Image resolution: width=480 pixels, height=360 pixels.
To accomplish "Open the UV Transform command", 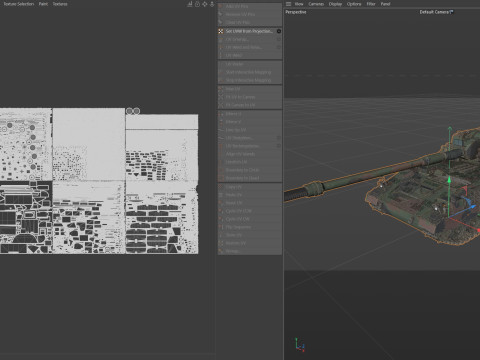I will pos(250,138).
